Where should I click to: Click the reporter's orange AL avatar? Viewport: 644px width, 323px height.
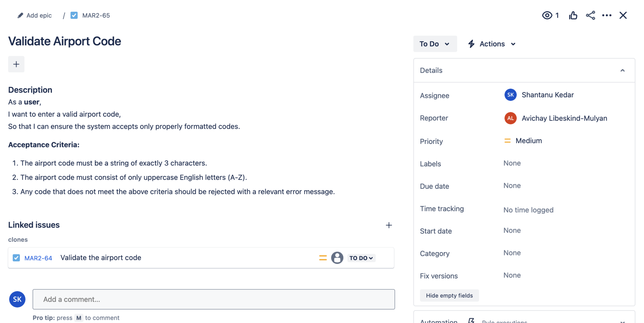pyautogui.click(x=510, y=118)
